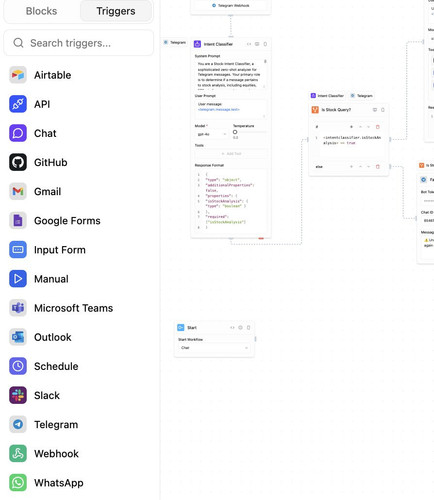The height and width of the screenshot is (500, 434).
Task: Select the Manual trigger icon
Action: pyautogui.click(x=18, y=279)
